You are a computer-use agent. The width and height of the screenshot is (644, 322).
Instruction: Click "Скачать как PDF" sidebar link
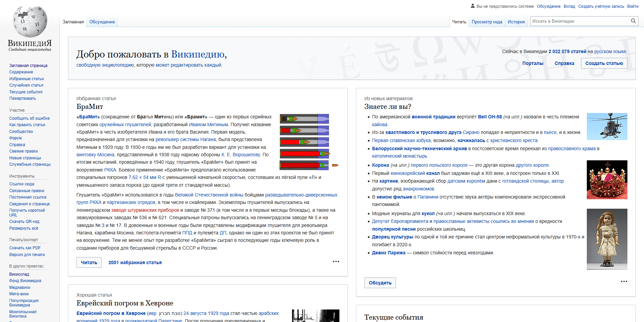click(x=25, y=248)
